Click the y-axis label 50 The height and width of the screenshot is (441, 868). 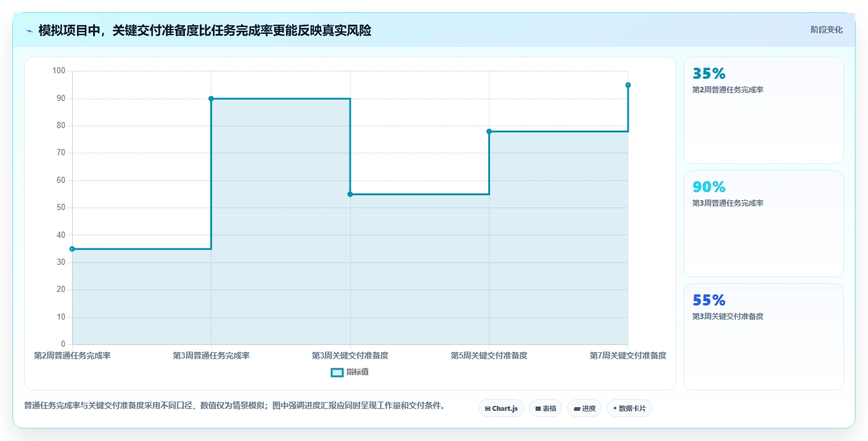[60, 208]
